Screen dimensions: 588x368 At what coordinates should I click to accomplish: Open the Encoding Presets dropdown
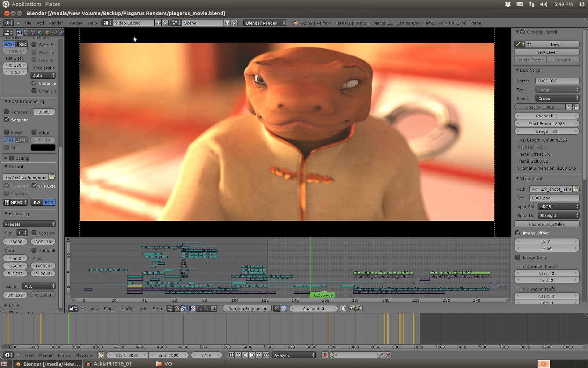pyautogui.click(x=29, y=224)
